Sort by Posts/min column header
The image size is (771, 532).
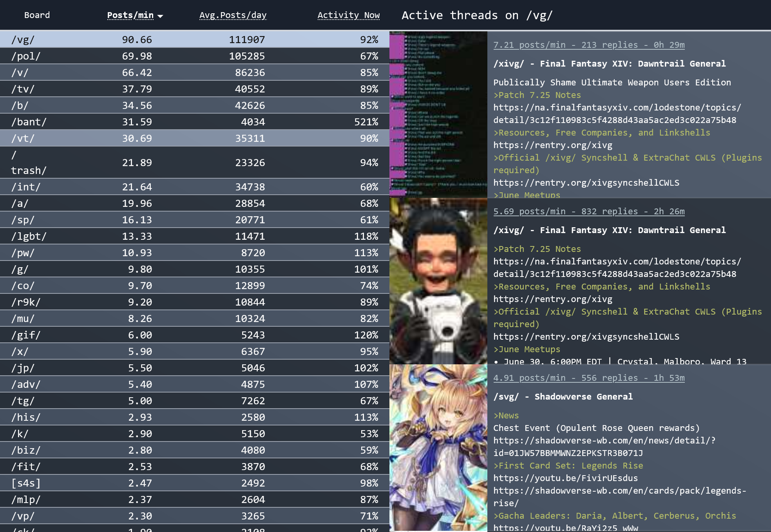(x=130, y=15)
